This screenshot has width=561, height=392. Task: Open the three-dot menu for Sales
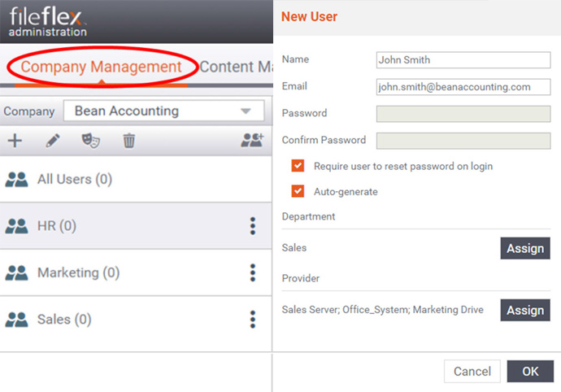[x=253, y=320]
